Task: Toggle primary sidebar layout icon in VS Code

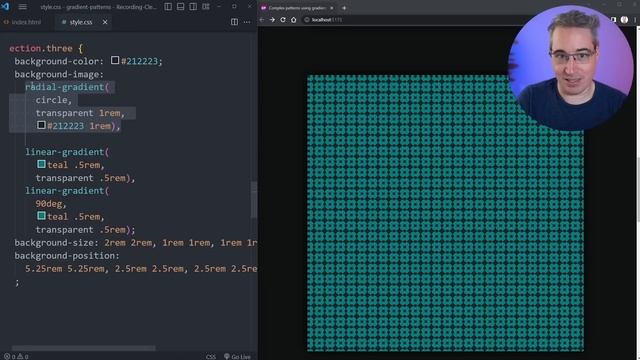Action: point(168,7)
